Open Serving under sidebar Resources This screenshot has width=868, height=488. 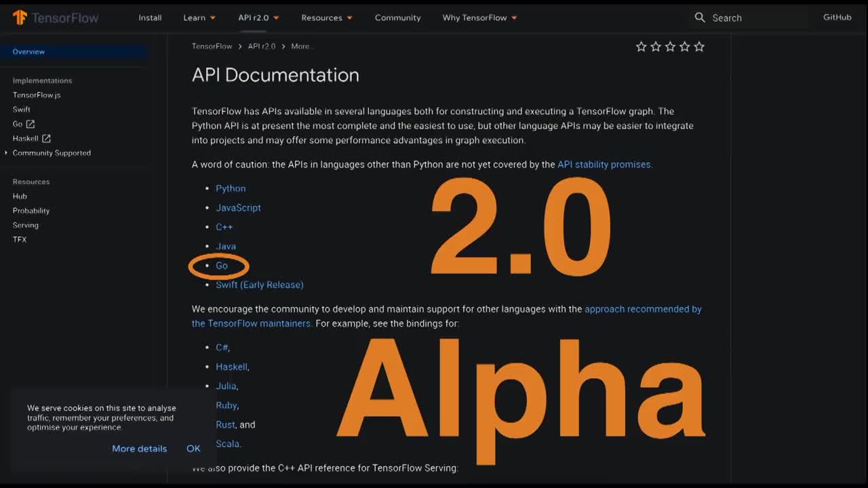coord(26,225)
